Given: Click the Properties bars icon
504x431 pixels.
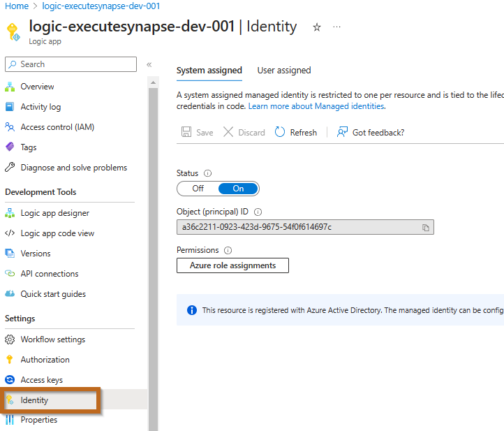Looking at the screenshot, I should [x=10, y=420].
